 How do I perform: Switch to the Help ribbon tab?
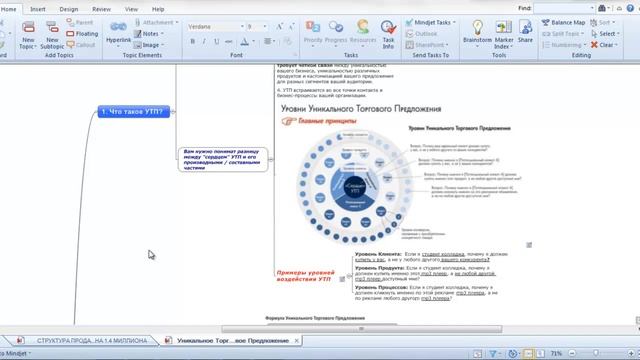[158, 9]
